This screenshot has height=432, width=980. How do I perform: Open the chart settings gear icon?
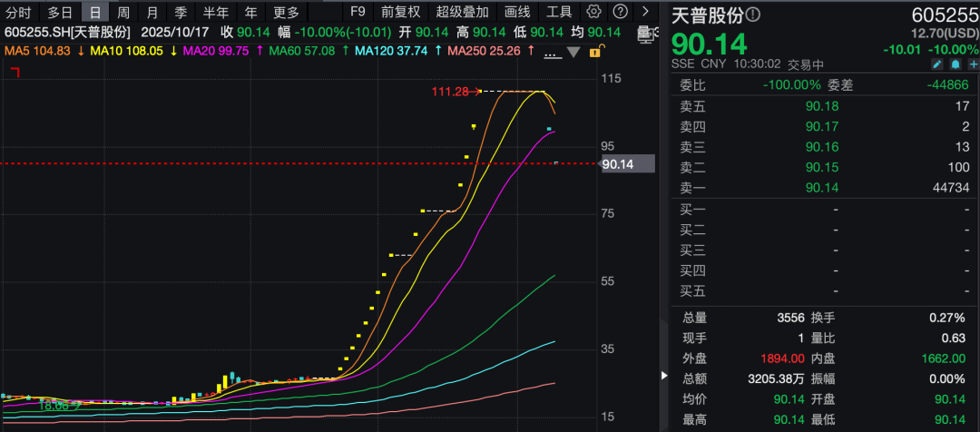(x=594, y=12)
